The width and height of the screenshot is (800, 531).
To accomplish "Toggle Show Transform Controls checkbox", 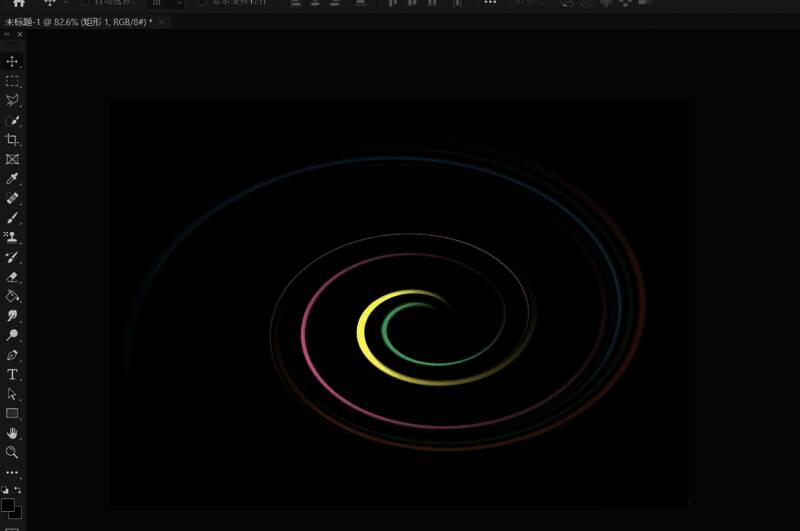I will click(203, 3).
